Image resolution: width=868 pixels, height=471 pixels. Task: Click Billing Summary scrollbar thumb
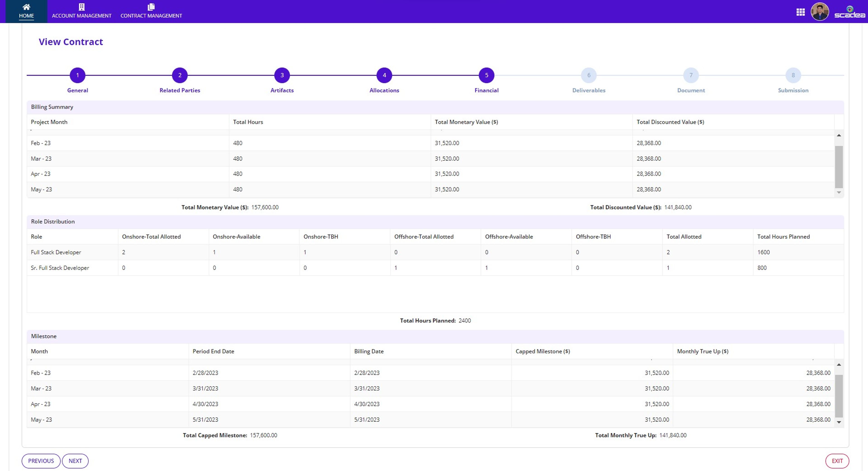coord(839,167)
